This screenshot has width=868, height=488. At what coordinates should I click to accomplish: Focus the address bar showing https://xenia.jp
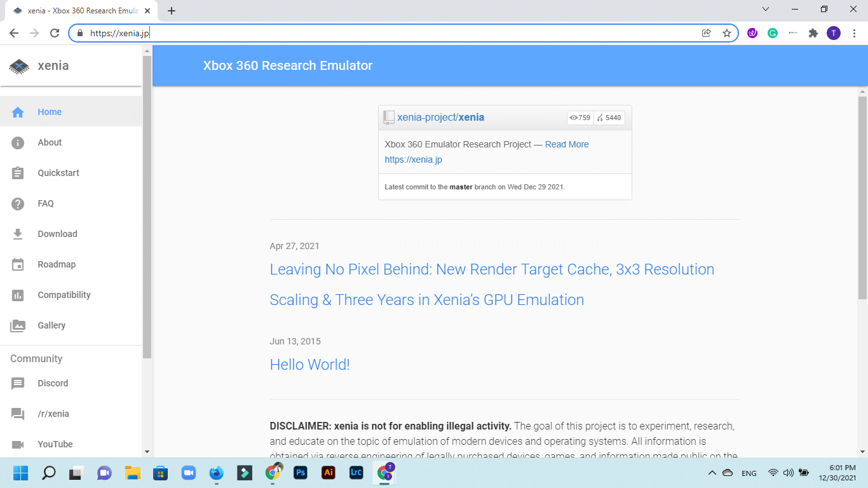pos(403,33)
